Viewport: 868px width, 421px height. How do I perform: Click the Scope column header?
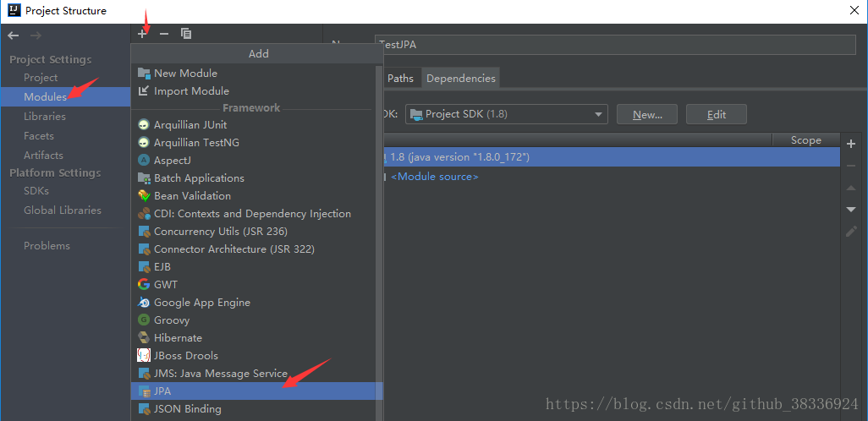pos(806,140)
